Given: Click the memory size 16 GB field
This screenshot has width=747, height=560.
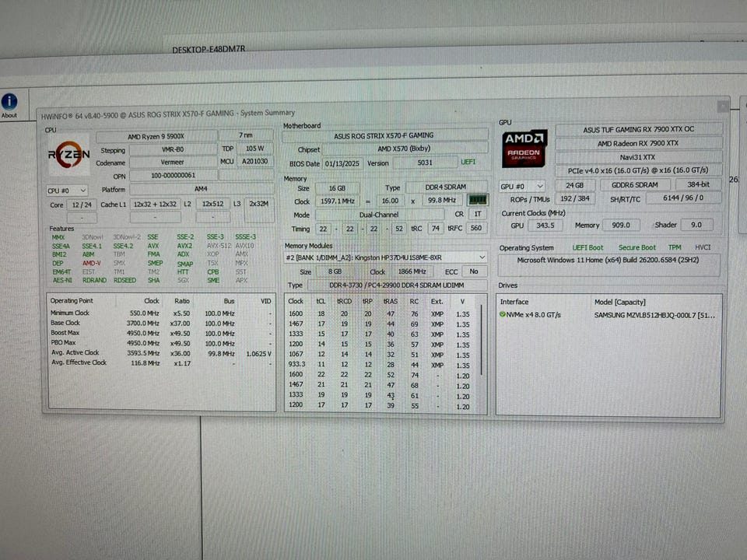Looking at the screenshot, I should pyautogui.click(x=337, y=188).
